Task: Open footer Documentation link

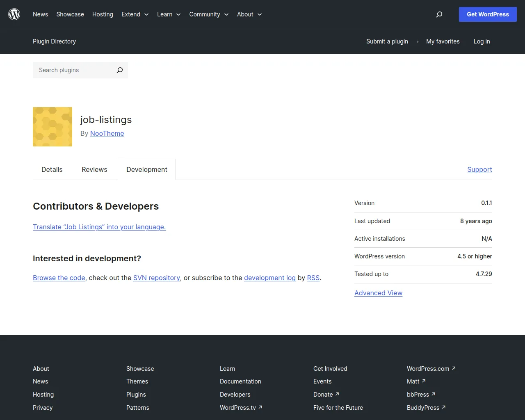Action: (240, 381)
